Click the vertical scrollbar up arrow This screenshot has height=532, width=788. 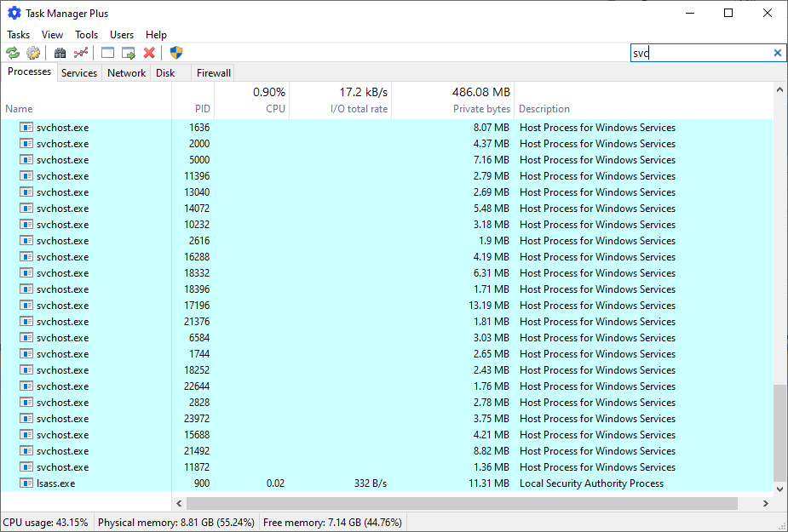[779, 90]
